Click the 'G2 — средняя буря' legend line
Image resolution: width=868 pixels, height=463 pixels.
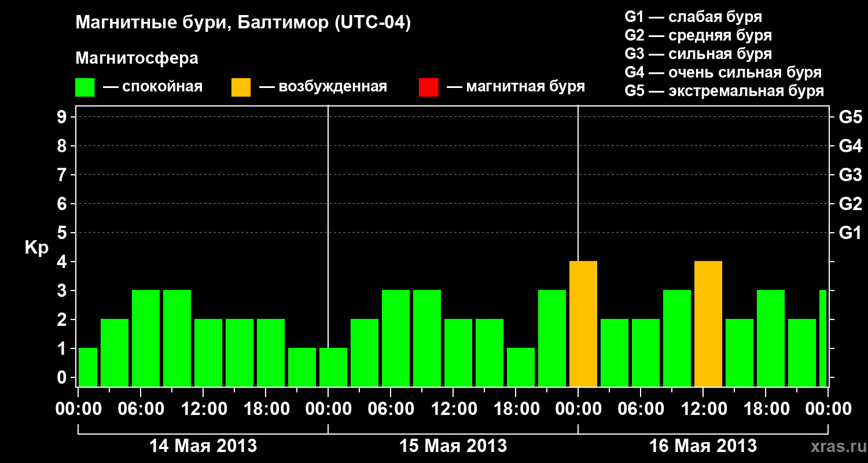click(x=698, y=35)
